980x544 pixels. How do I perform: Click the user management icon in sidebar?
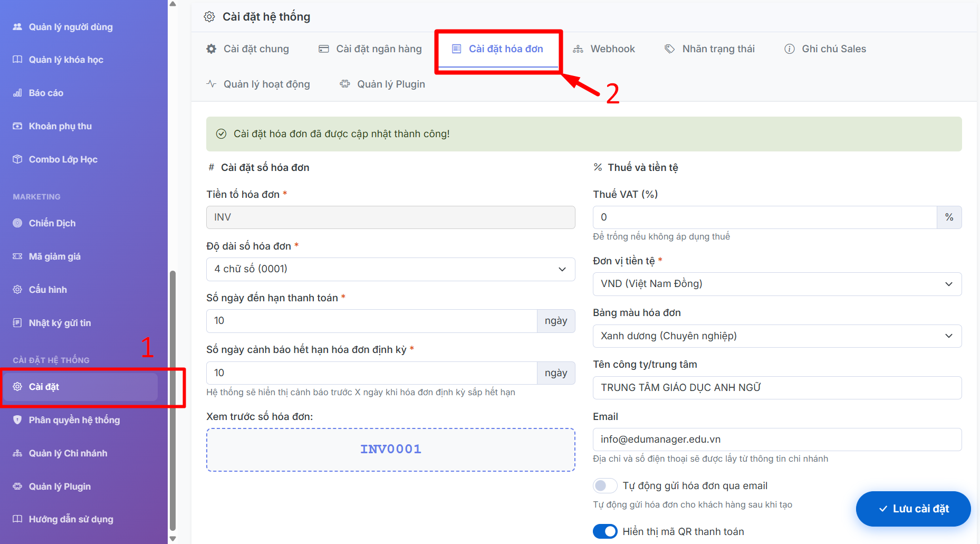[x=17, y=27]
